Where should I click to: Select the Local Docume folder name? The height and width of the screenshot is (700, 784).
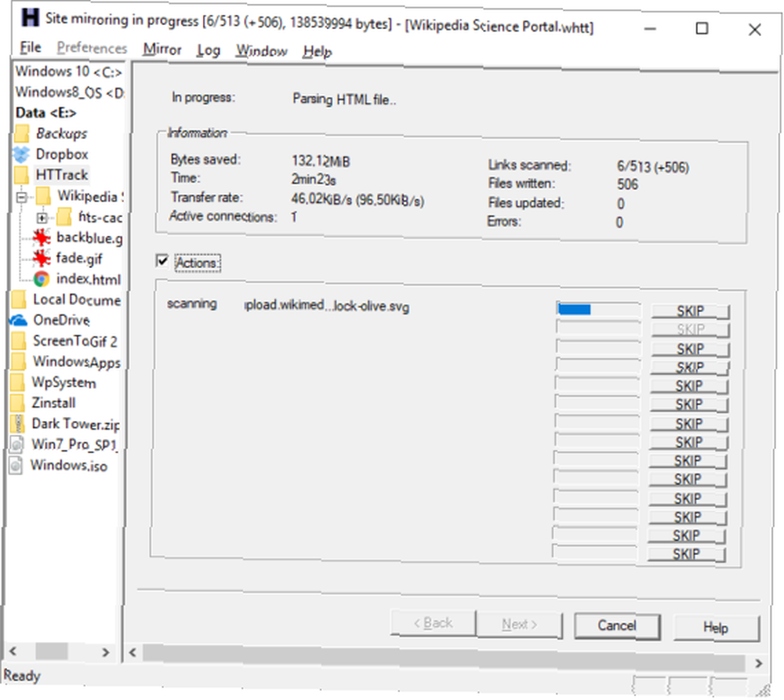pyautogui.click(x=77, y=299)
